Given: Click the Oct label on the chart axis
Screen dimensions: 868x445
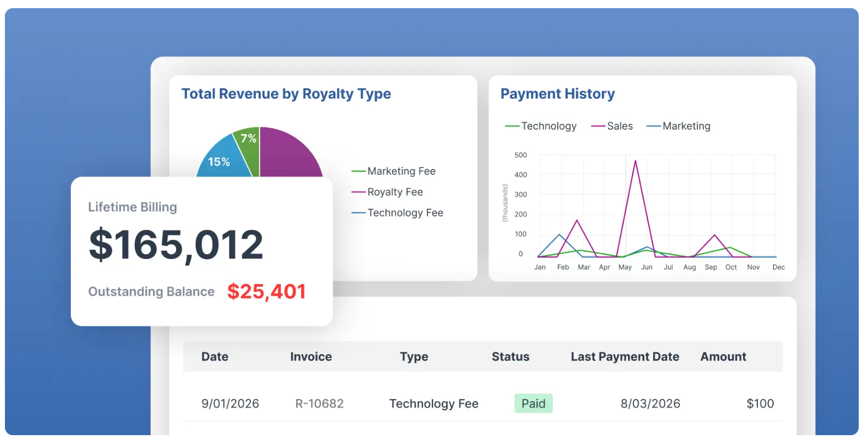Looking at the screenshot, I should pos(731,267).
